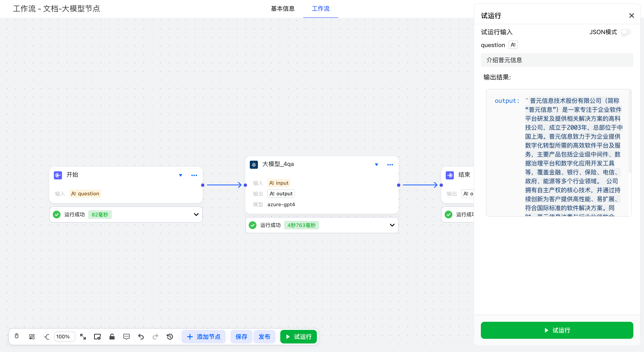Click the mouse interaction mode icon

tap(16, 336)
